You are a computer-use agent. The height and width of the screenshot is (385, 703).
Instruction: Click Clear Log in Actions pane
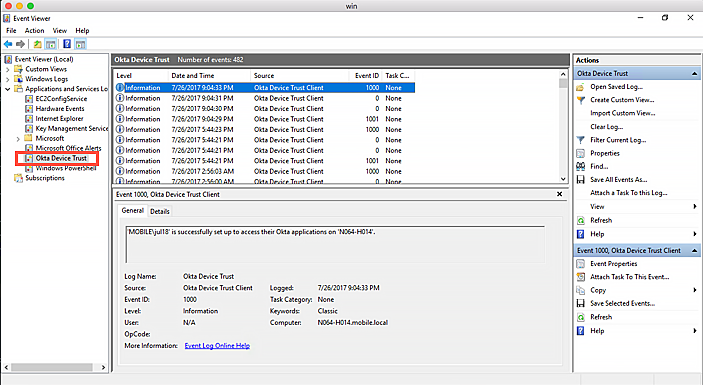click(606, 126)
